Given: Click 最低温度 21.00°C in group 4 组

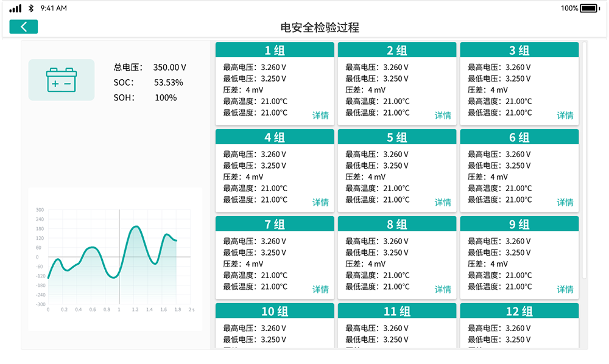Looking at the screenshot, I should [x=255, y=200].
